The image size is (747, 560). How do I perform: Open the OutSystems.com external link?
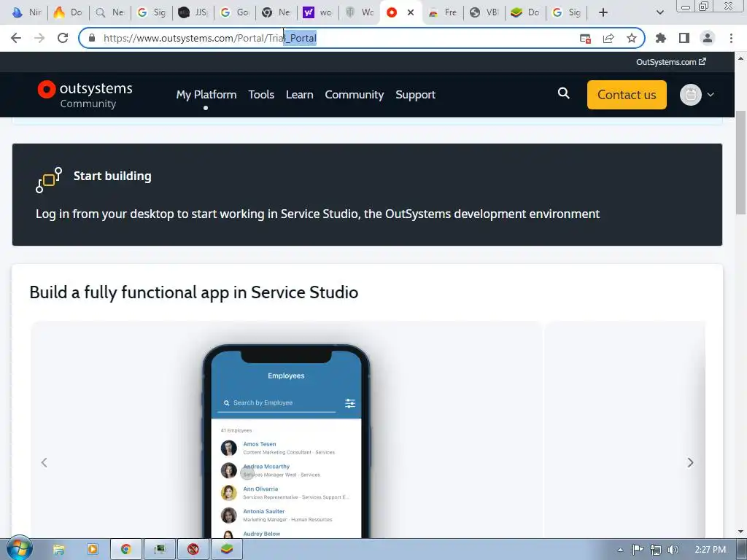pyautogui.click(x=671, y=62)
